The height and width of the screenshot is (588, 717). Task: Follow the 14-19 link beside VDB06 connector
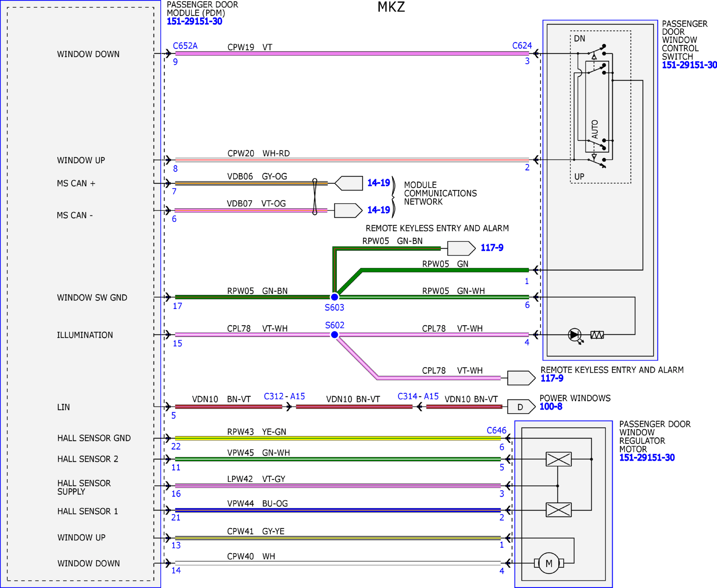coord(379,183)
